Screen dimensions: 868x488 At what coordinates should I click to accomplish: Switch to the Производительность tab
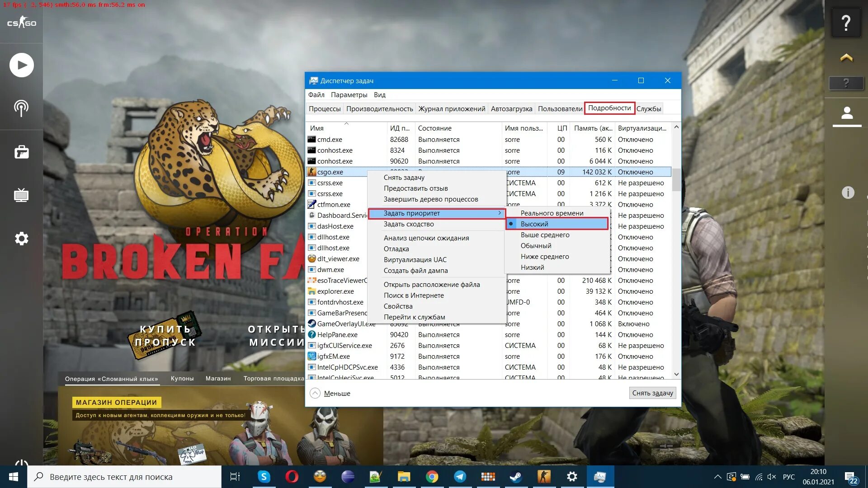tap(379, 108)
